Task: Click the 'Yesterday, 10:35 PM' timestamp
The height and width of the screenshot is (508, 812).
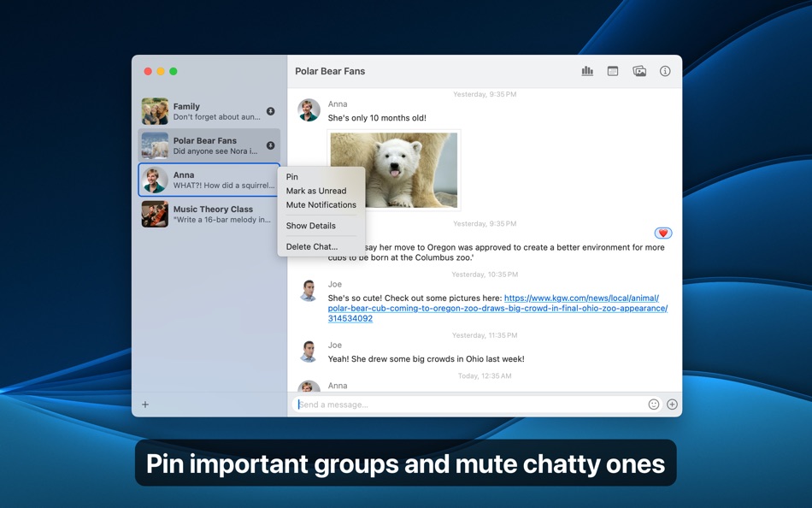Action: 485,275
